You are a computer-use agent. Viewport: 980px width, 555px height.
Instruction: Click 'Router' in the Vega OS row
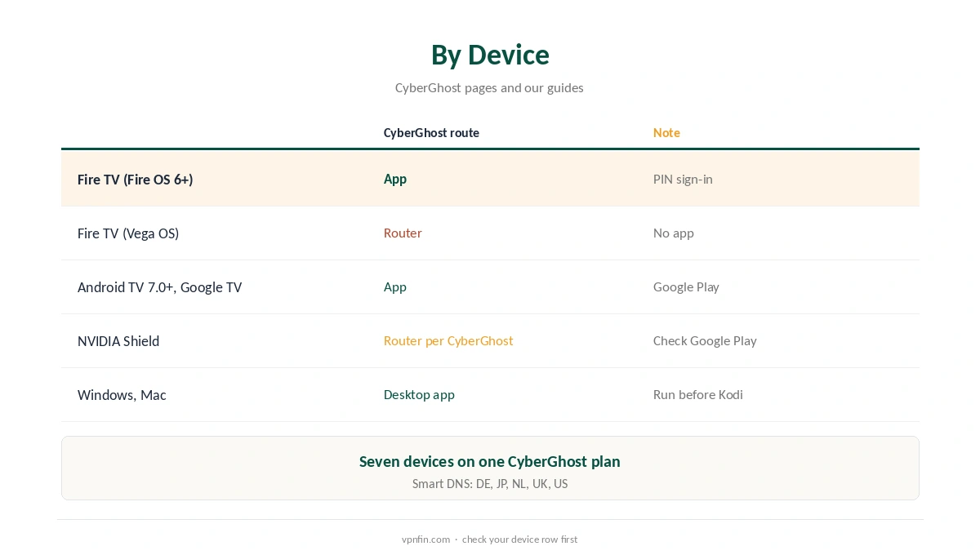(x=403, y=233)
